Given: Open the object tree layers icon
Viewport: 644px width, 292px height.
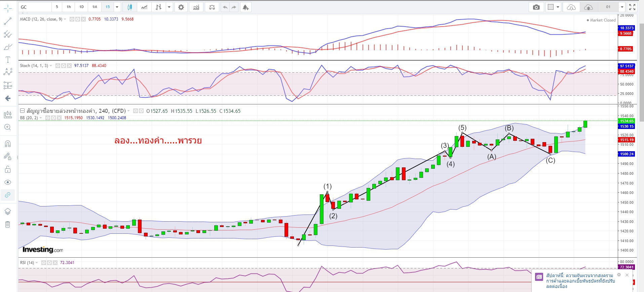Looking at the screenshot, I should (x=8, y=212).
